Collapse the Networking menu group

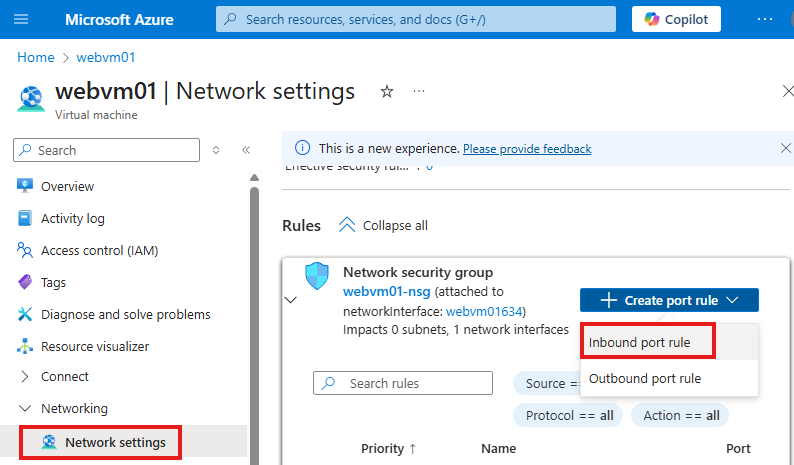[x=73, y=408]
